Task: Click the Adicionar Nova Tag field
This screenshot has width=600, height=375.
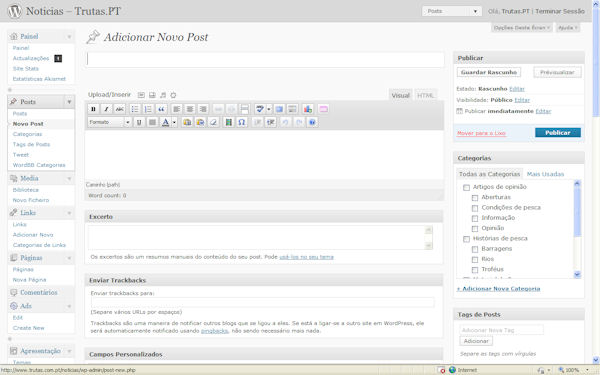Action: pos(501,330)
